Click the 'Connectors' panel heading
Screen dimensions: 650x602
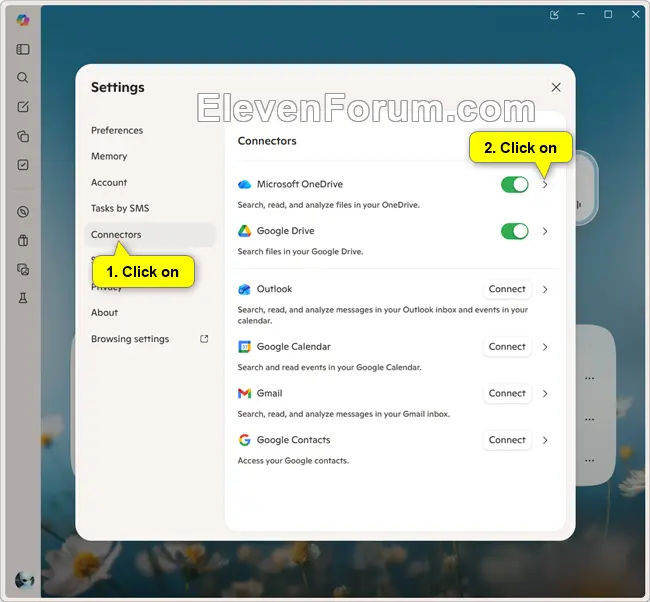(x=267, y=141)
